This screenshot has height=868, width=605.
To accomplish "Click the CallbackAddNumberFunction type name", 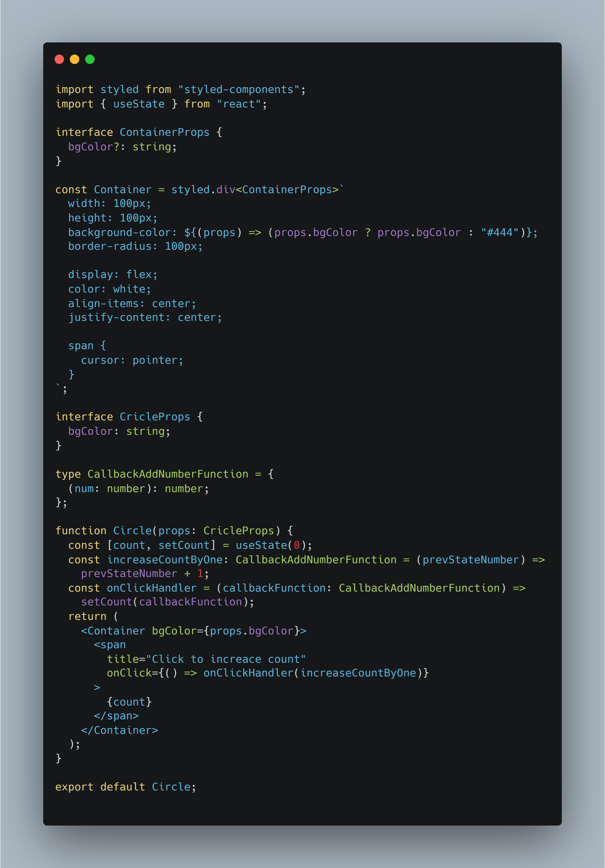I will (168, 474).
